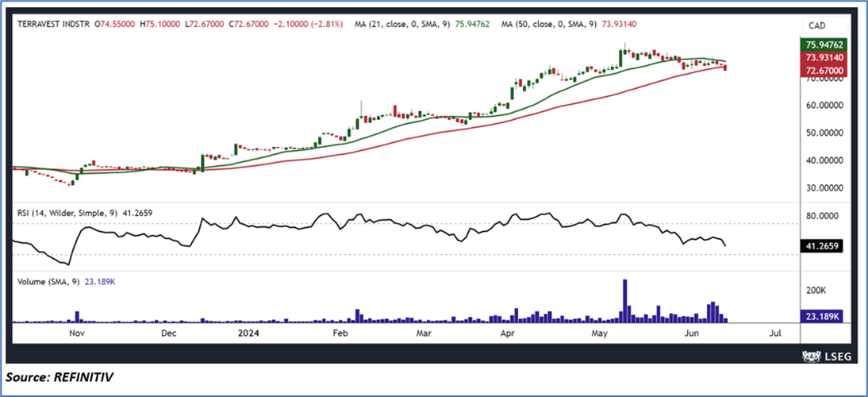Click the Feb time axis label
Viewport: 868px width, 397px height.
click(x=339, y=333)
